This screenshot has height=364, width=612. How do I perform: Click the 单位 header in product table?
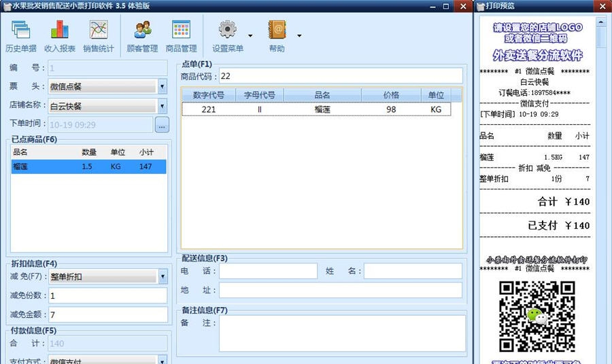436,94
